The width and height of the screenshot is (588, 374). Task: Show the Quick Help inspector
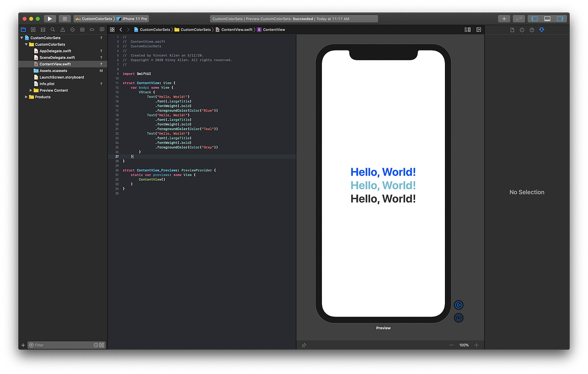532,29
